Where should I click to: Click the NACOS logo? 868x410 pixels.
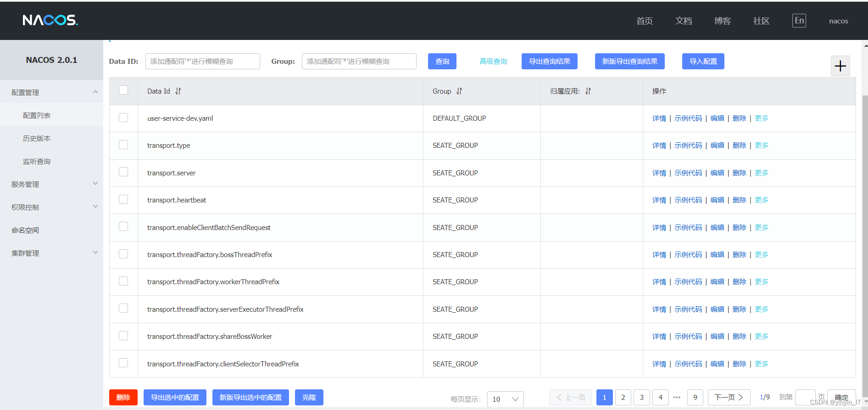click(x=50, y=20)
